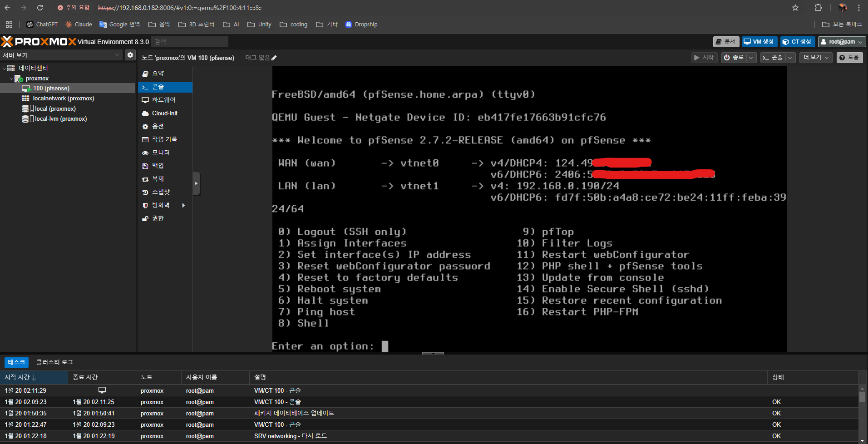Open browser extensions puzzle icon
The height and width of the screenshot is (444, 868).
[818, 8]
